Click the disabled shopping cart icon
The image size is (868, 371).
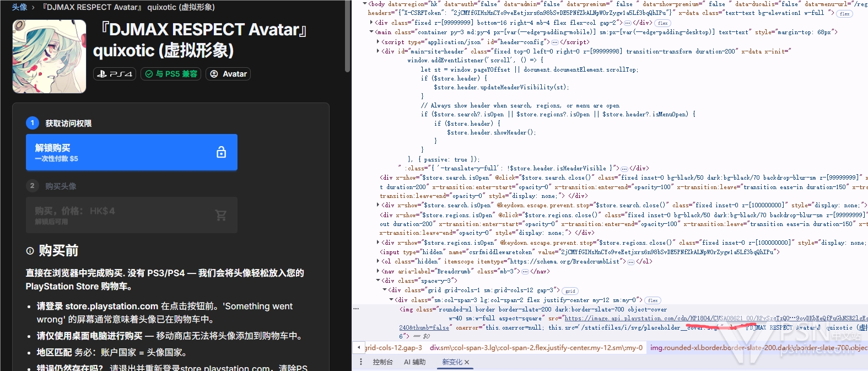221,215
